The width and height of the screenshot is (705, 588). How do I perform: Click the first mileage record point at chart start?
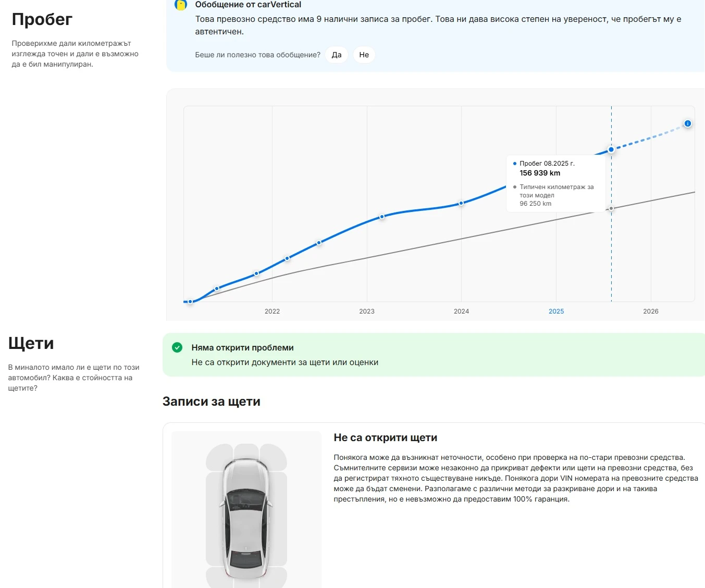[190, 302]
